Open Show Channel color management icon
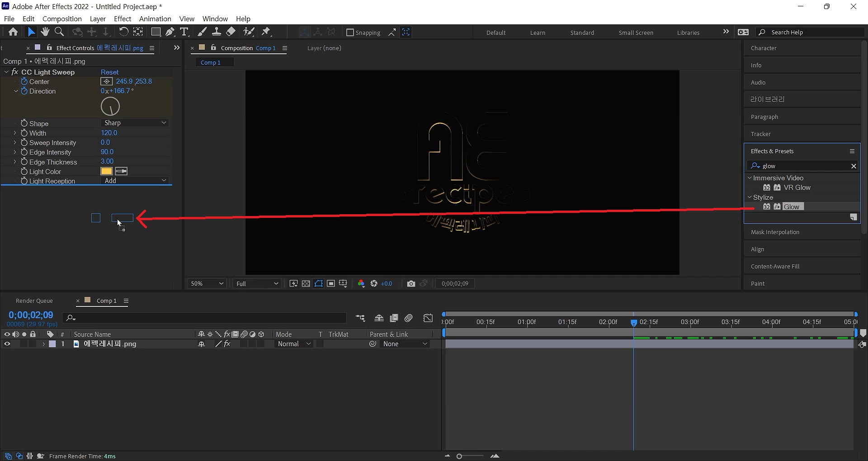This screenshot has width=868, height=461. [x=361, y=283]
